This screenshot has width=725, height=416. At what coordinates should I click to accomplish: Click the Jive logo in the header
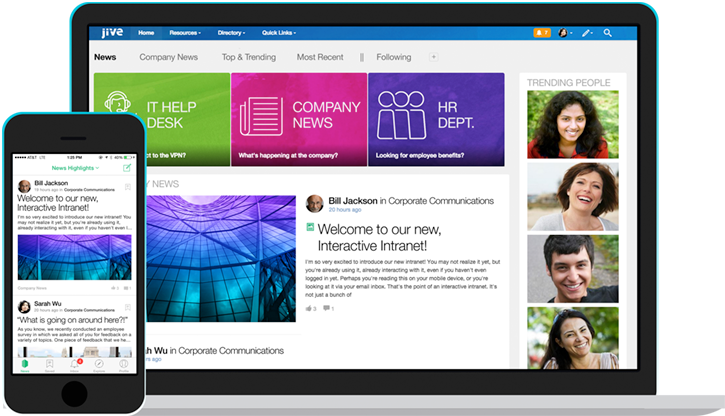[x=112, y=32]
